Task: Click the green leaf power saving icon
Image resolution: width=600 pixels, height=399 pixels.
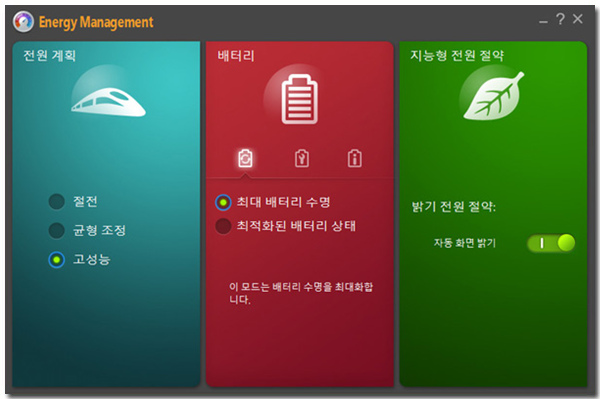Action: (x=493, y=96)
